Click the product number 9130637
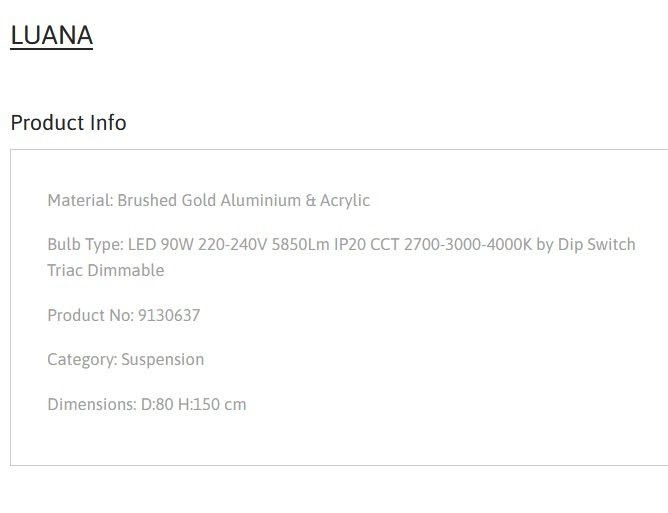The width and height of the screenshot is (668, 513). pyautogui.click(x=169, y=315)
